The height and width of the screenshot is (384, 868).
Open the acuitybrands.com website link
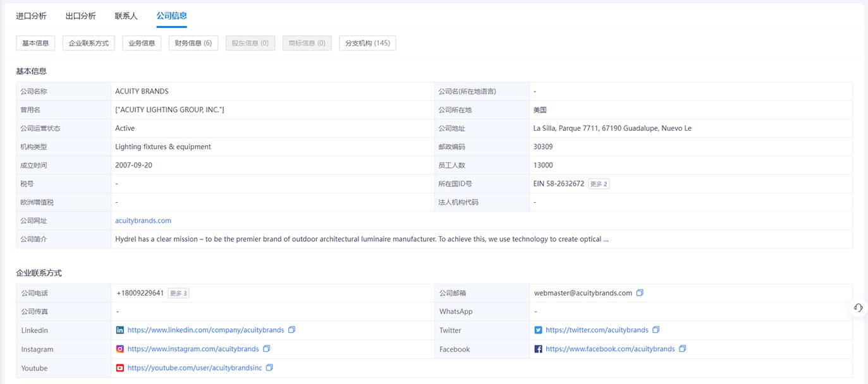click(x=143, y=220)
